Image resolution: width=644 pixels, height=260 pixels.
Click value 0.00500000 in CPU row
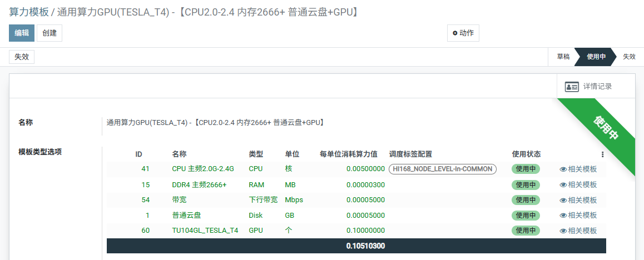365,169
